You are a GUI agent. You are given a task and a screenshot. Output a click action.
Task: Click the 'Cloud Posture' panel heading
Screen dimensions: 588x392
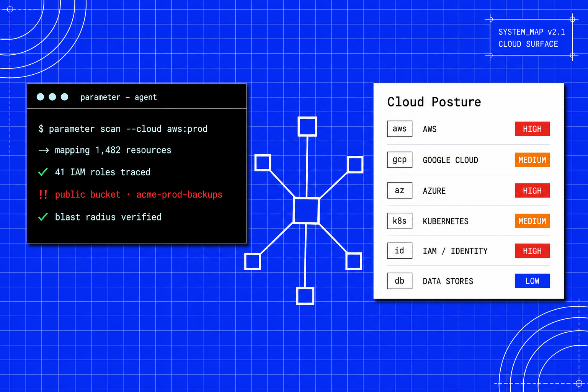(x=434, y=102)
